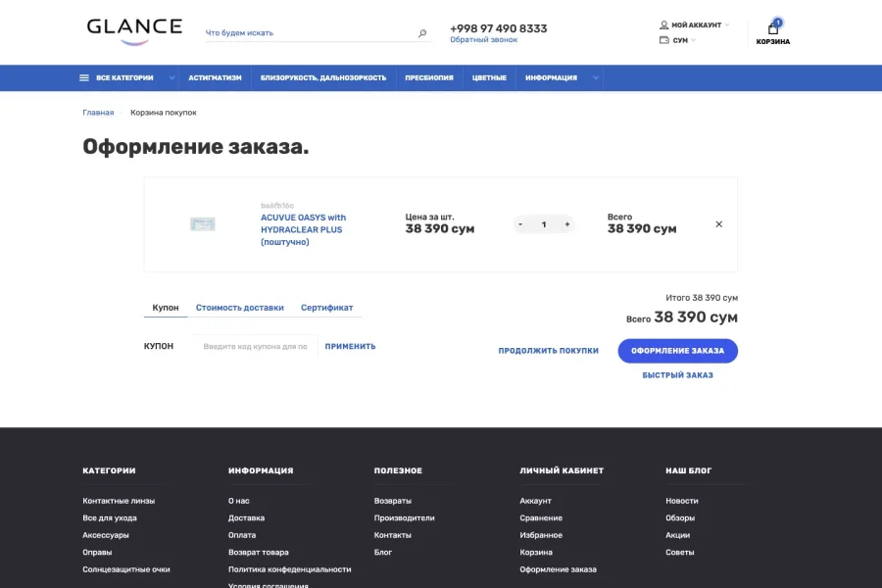Open Астигматизм menu item

tap(215, 77)
